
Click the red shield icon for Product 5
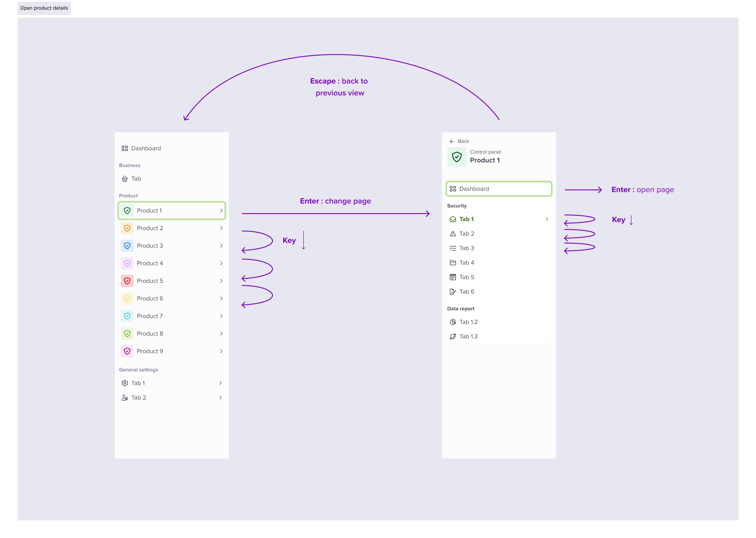[127, 281]
